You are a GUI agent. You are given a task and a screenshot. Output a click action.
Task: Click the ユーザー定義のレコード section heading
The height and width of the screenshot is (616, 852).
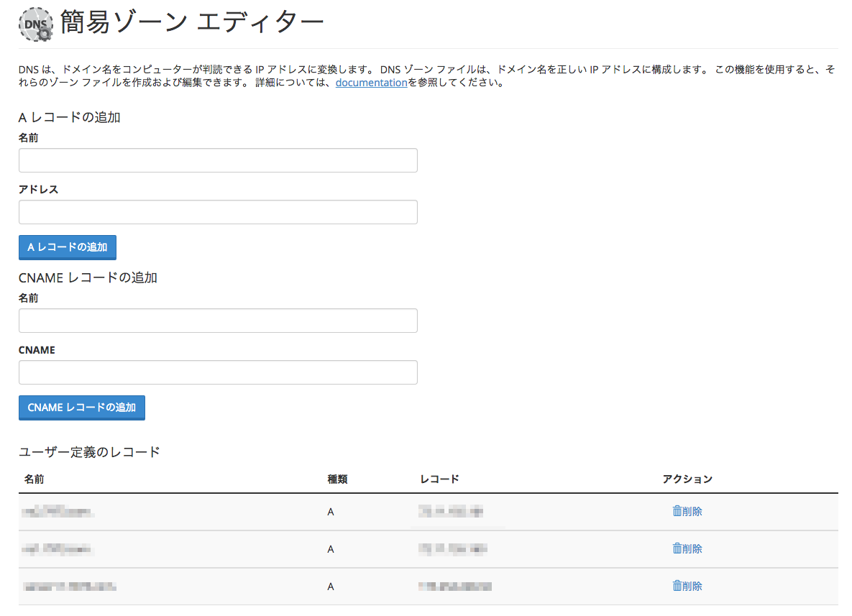coord(89,452)
